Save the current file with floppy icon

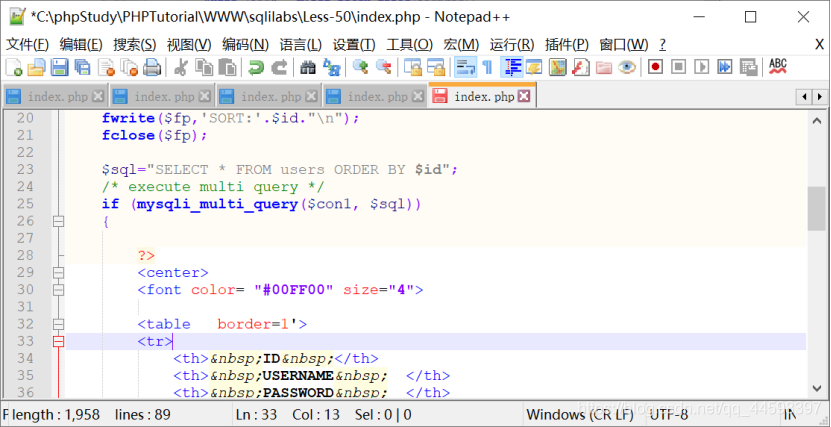(x=59, y=67)
